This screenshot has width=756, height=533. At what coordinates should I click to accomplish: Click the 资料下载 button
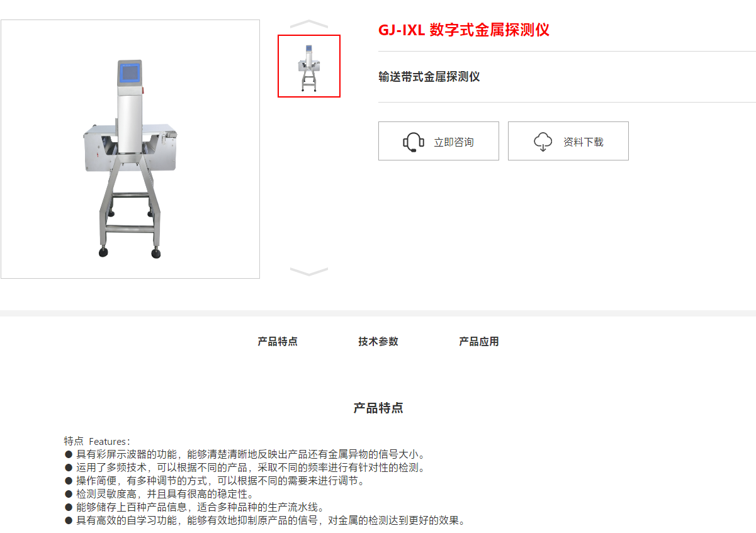(568, 141)
